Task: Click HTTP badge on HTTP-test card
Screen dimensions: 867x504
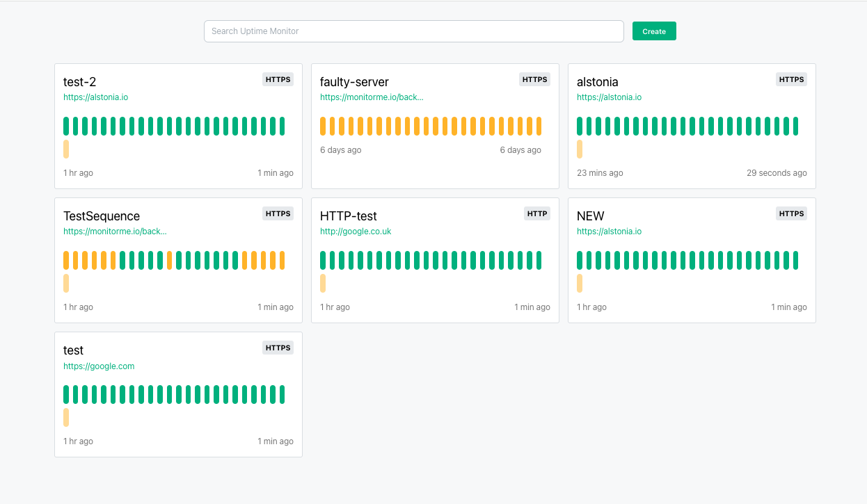Action: (x=537, y=213)
